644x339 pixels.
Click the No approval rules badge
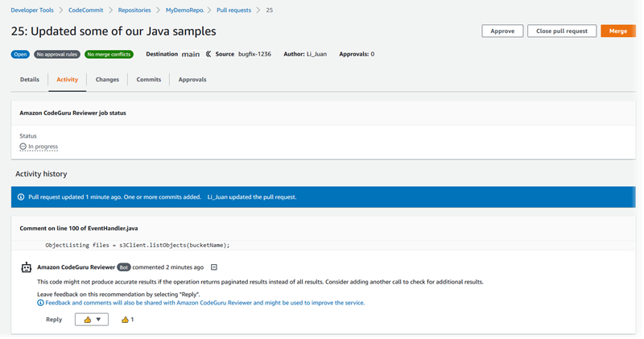57,54
